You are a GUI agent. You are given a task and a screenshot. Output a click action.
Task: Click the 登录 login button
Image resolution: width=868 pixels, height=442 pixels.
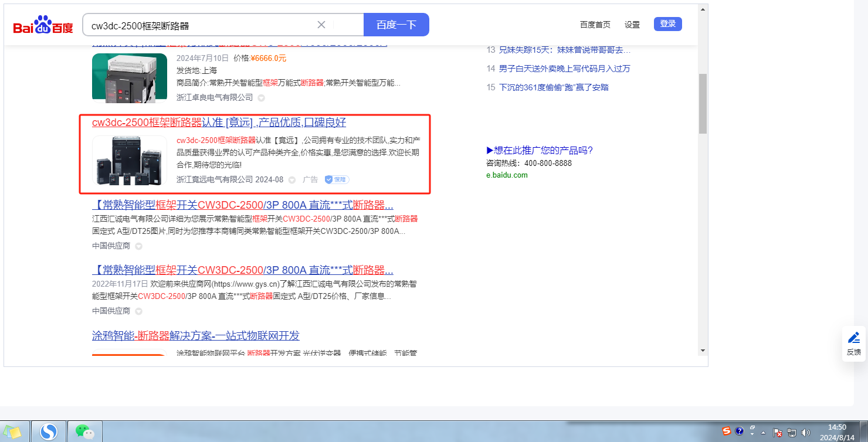tap(667, 24)
